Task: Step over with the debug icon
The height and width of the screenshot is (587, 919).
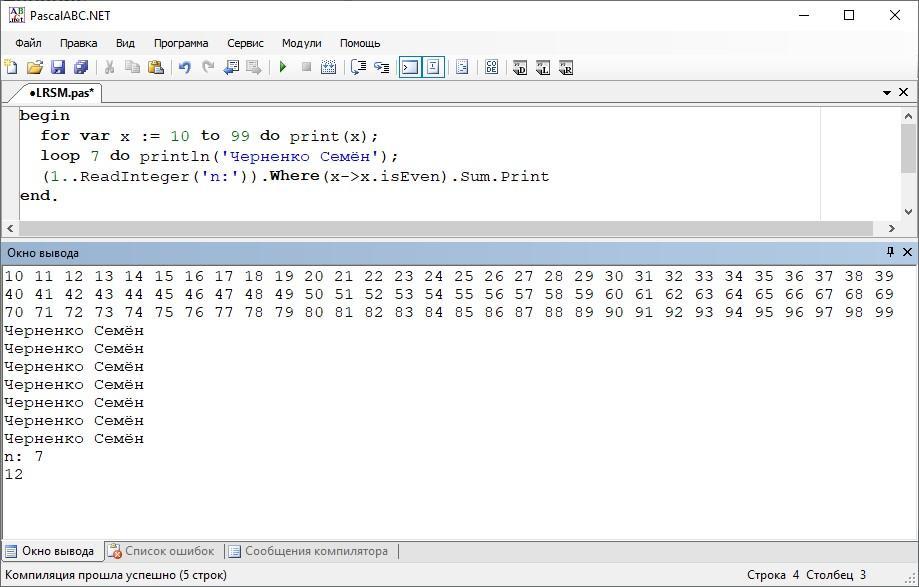Action: pos(382,67)
